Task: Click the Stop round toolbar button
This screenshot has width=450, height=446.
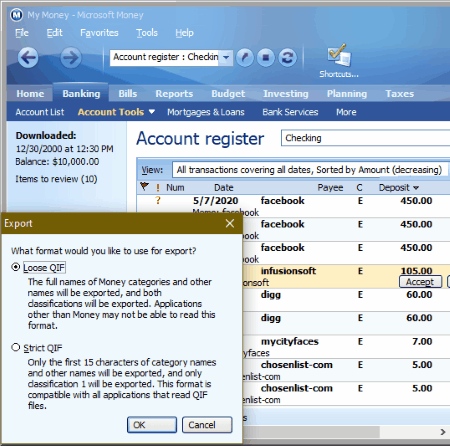Action: [x=266, y=58]
